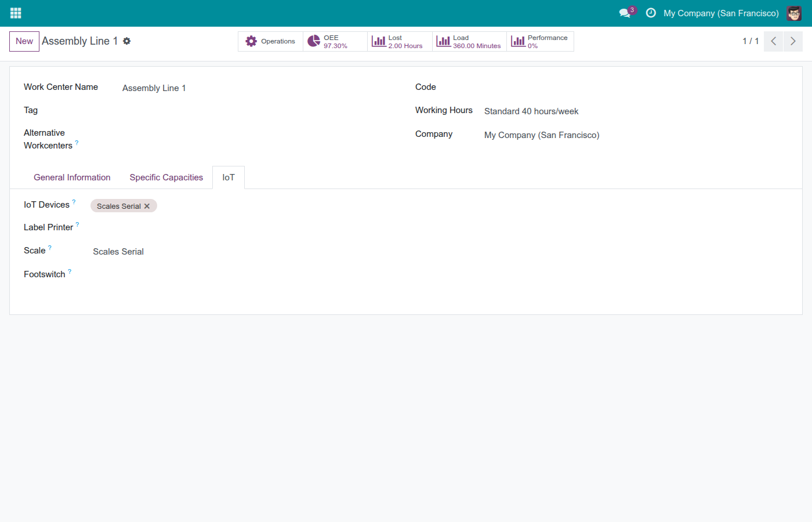This screenshot has width=812, height=522.
Task: Click the New button
Action: (24, 41)
